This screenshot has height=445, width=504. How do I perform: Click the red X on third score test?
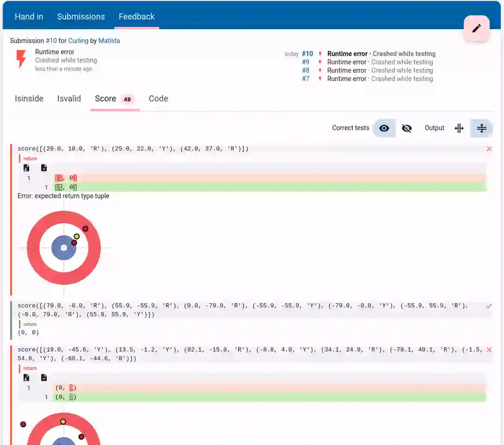click(489, 350)
